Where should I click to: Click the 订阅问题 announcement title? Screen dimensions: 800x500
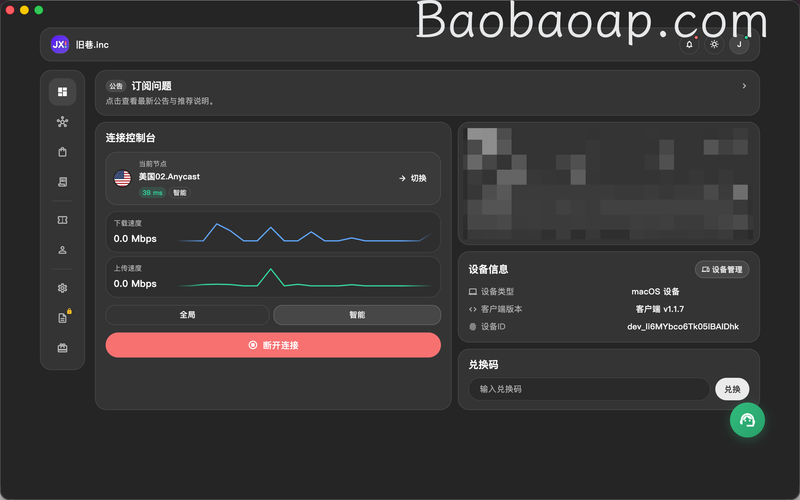[x=152, y=86]
